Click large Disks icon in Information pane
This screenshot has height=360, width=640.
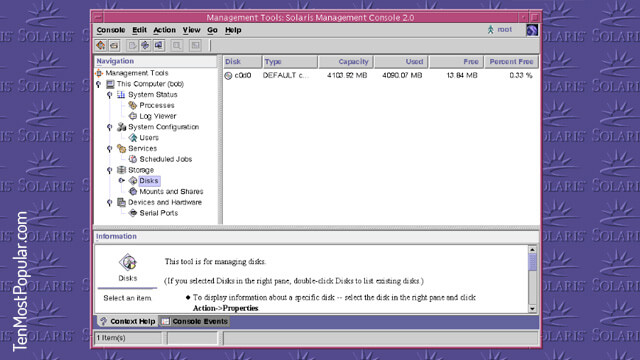coord(128,262)
